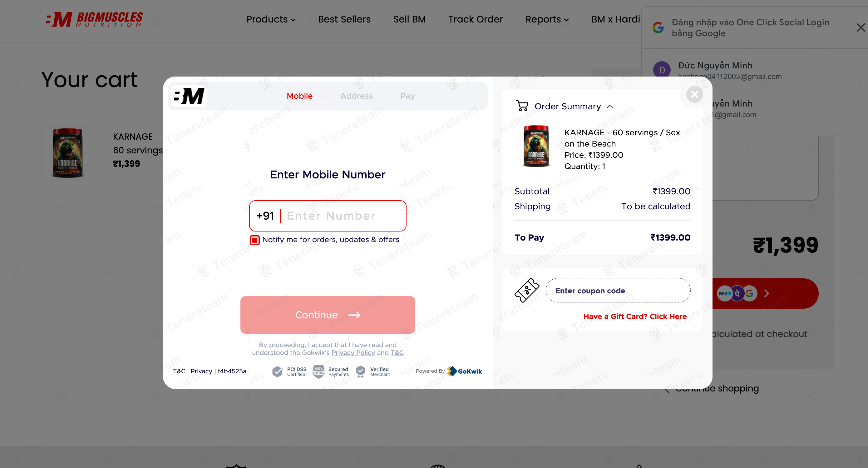Expand the Reports dropdown menu
The width and height of the screenshot is (868, 468).
click(547, 20)
